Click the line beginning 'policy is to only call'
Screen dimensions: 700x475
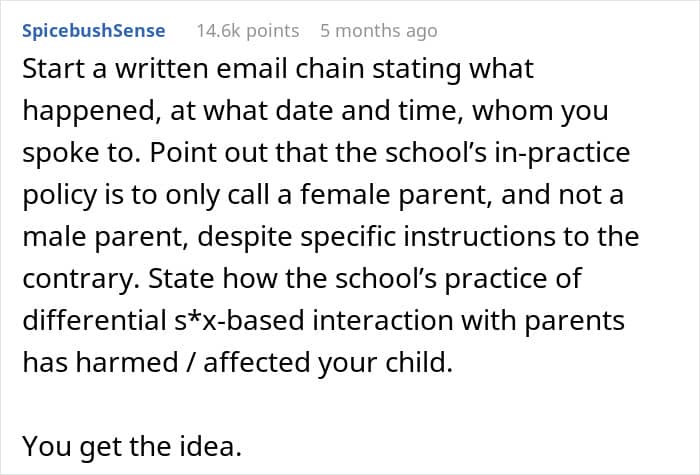click(323, 195)
